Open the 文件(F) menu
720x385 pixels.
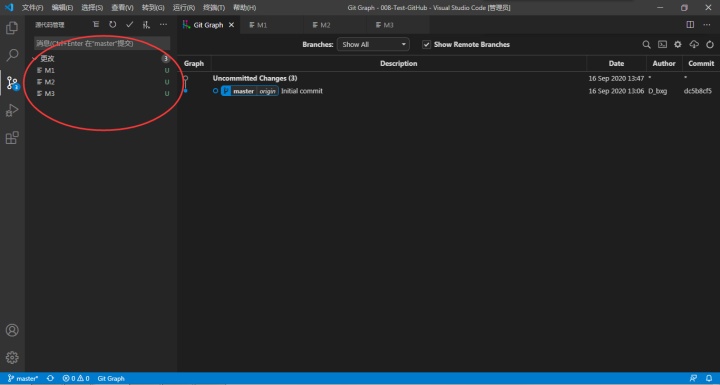[x=33, y=7]
